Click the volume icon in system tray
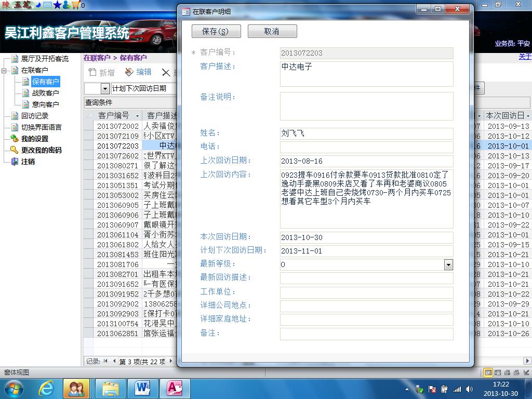This screenshot has width=532, height=399. coord(470,390)
